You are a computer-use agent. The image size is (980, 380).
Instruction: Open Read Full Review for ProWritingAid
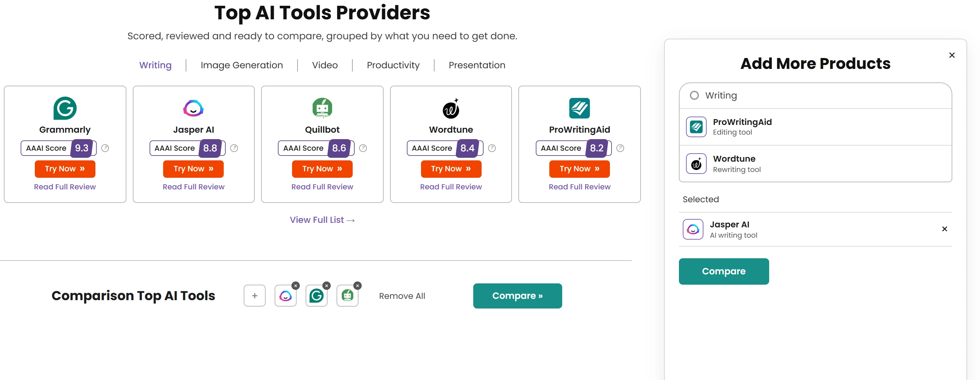(x=579, y=187)
